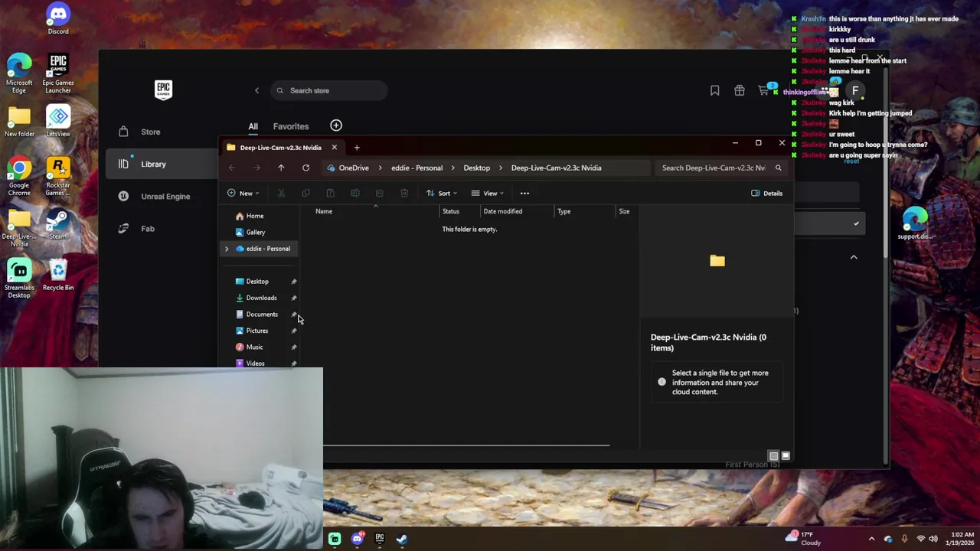Click Search Deep-Live-Cam Explorer field
The image size is (980, 551).
[721, 168]
